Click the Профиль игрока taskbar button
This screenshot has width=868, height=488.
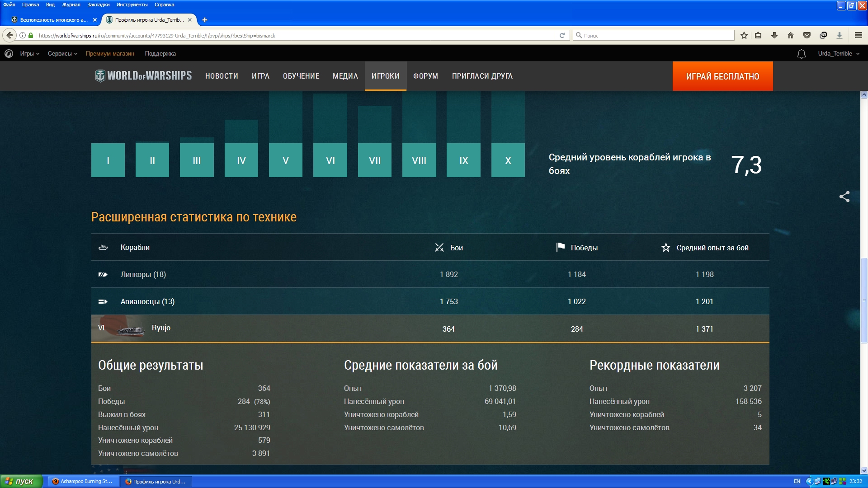(156, 481)
